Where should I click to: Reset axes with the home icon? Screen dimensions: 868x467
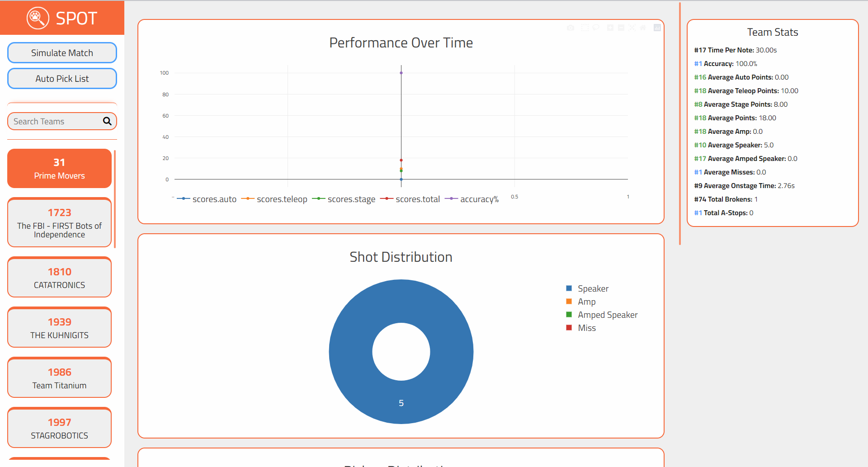pyautogui.click(x=643, y=28)
